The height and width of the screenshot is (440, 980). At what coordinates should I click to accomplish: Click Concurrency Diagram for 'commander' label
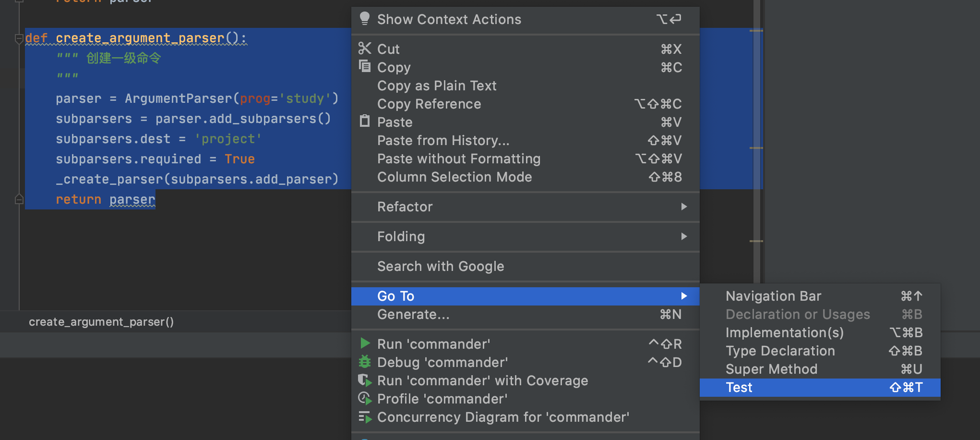point(503,417)
